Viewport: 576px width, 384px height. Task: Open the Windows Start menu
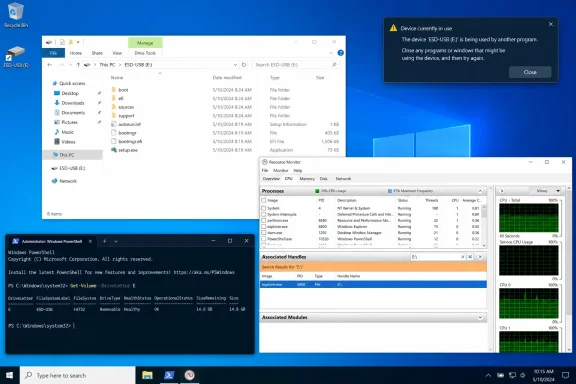[10, 375]
